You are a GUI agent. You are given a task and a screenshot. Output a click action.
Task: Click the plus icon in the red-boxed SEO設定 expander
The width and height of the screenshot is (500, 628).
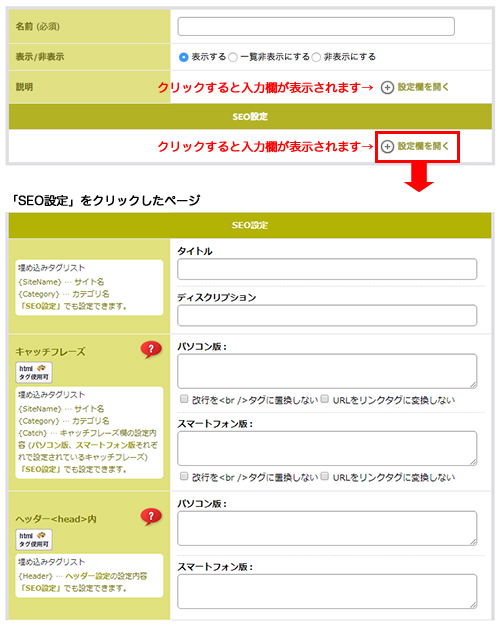point(387,147)
